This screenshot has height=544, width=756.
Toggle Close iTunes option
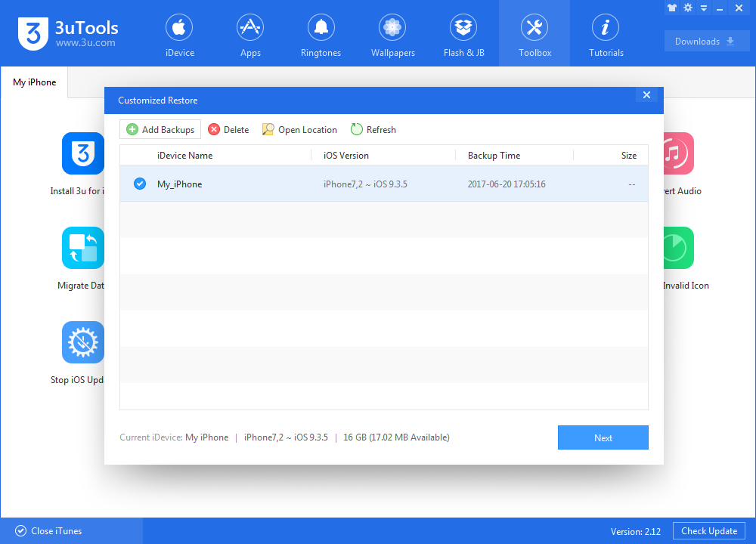48,530
